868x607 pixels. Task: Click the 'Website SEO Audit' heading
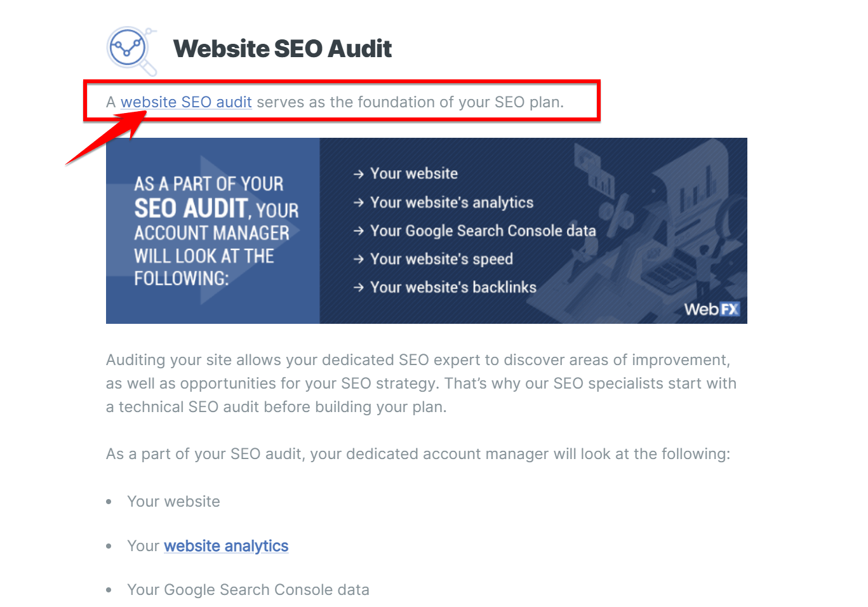[283, 49]
